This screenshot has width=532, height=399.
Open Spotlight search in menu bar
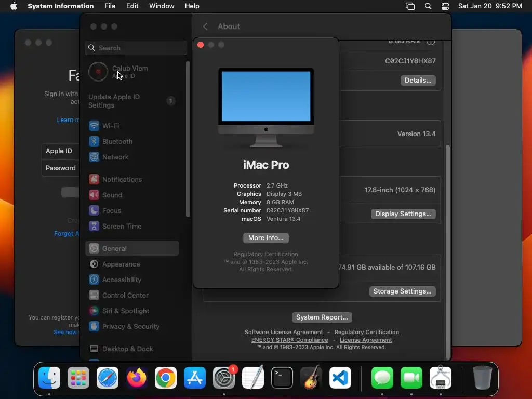[x=428, y=6]
